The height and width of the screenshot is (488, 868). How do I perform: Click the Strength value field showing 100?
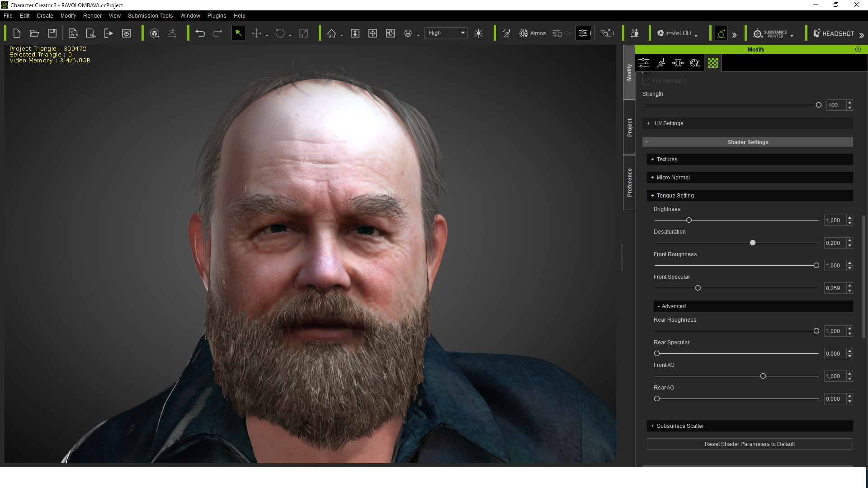pos(836,105)
